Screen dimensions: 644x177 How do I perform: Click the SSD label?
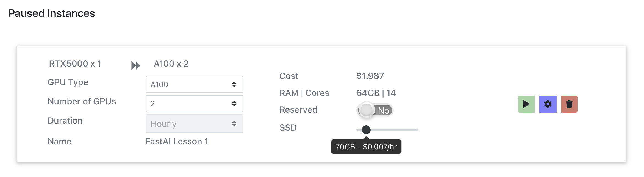[288, 128]
